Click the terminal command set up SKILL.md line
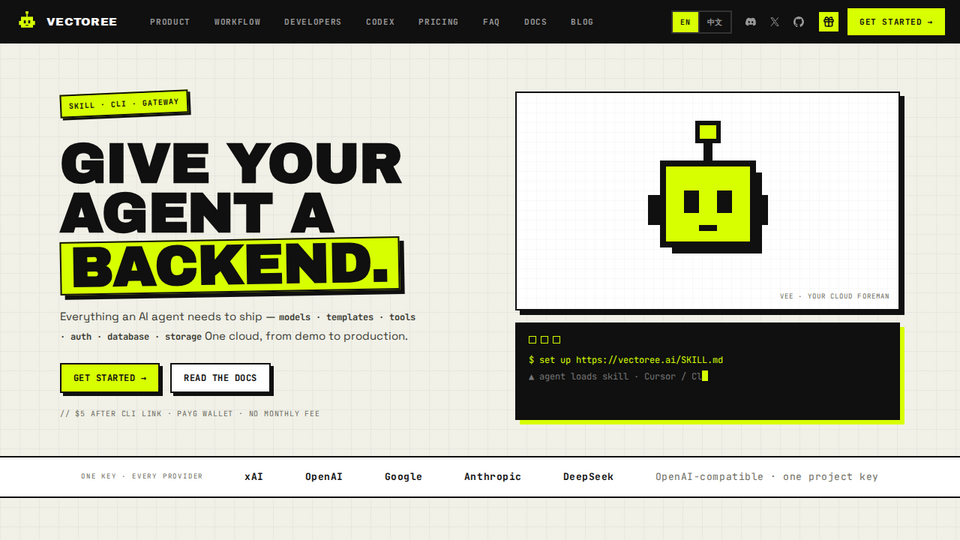 [626, 360]
